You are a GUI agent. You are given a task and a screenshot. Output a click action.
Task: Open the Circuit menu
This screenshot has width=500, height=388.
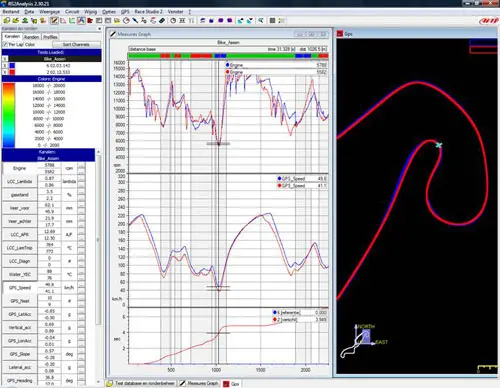click(72, 12)
